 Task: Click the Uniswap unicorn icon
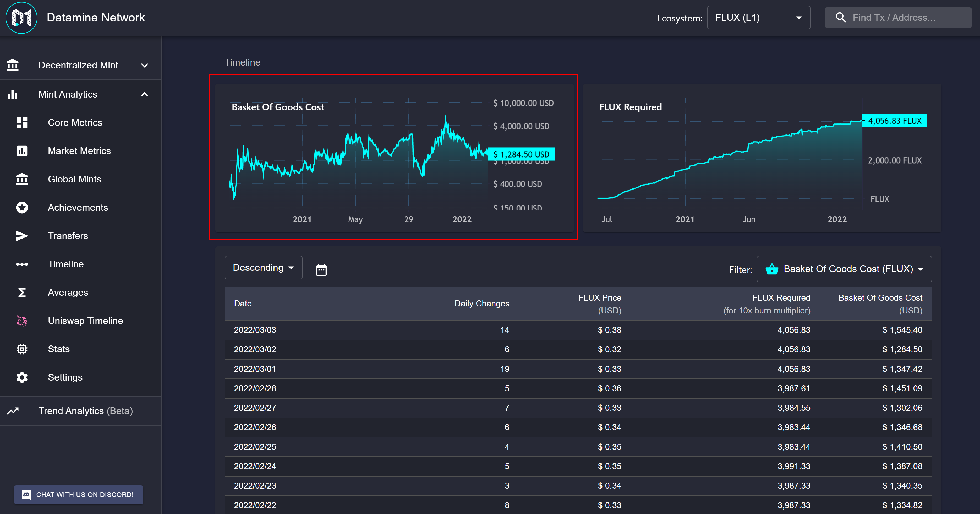22,321
